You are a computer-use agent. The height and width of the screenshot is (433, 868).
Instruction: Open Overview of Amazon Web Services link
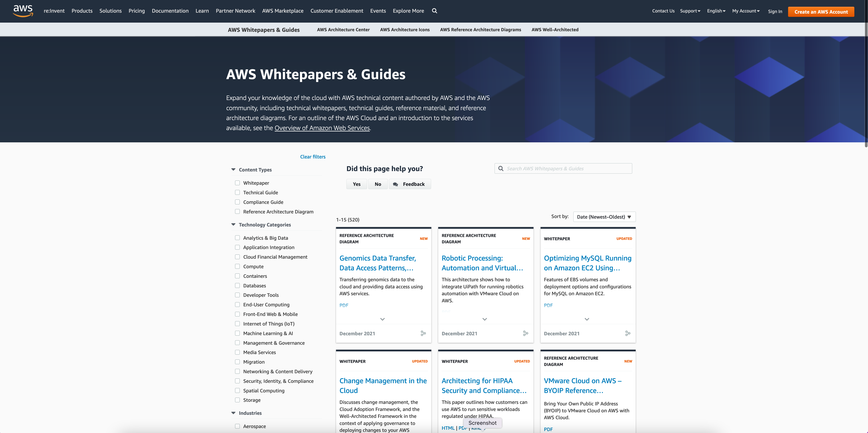pos(322,128)
